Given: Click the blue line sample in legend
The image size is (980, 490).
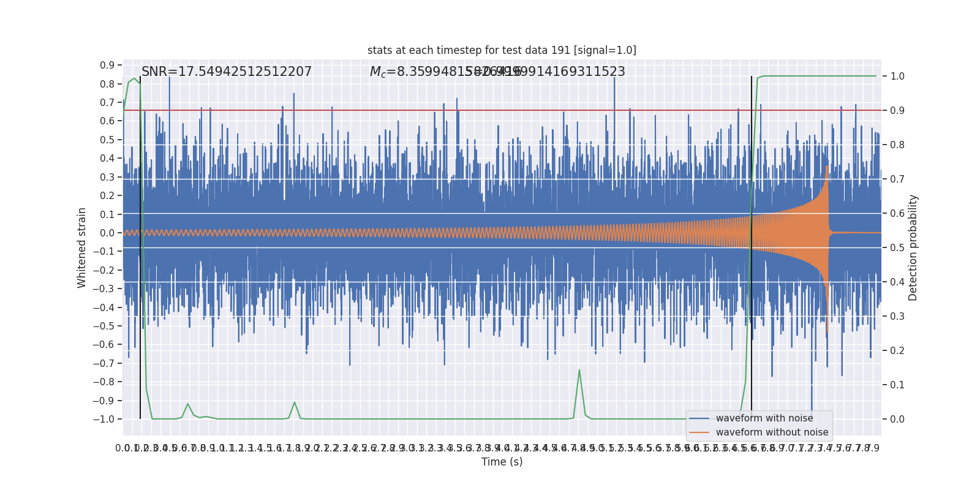Looking at the screenshot, I should click(x=699, y=418).
